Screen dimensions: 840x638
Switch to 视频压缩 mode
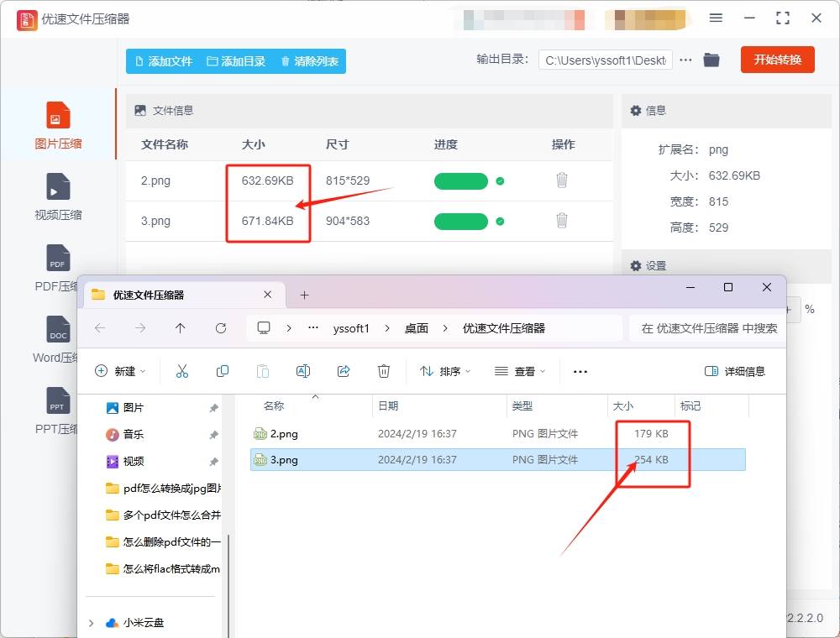click(x=58, y=196)
